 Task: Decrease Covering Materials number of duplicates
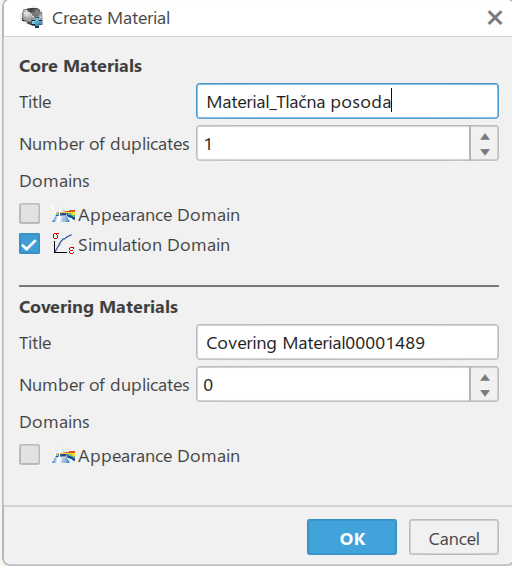[485, 393]
